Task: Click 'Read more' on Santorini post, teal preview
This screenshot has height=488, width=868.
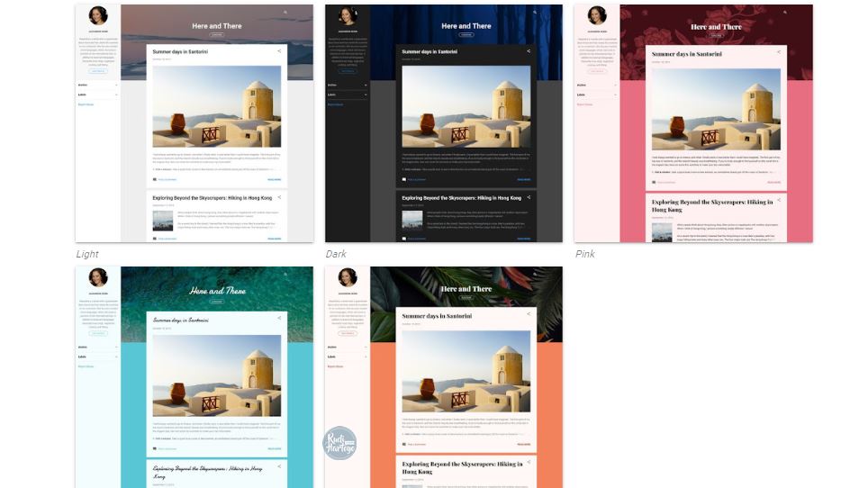Action: coord(275,448)
